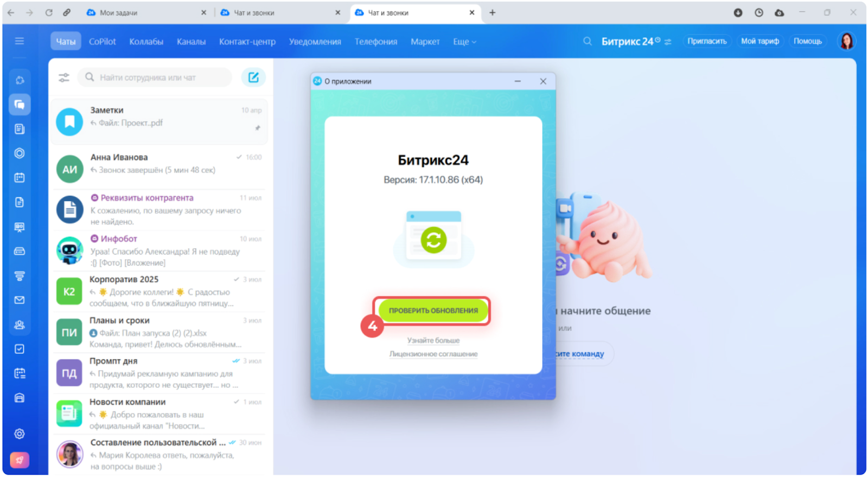Create new chat with compose icon
This screenshot has width=868, height=478.
pyautogui.click(x=253, y=77)
